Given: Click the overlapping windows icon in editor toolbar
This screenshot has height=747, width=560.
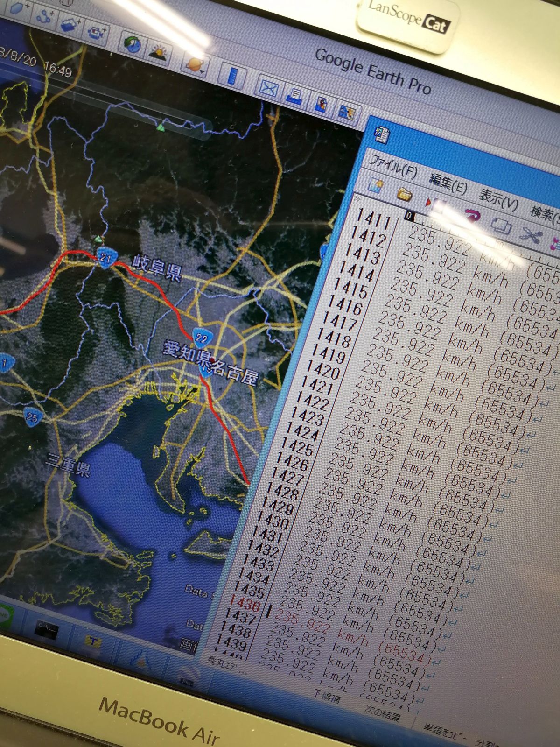Looking at the screenshot, I should point(501,226).
